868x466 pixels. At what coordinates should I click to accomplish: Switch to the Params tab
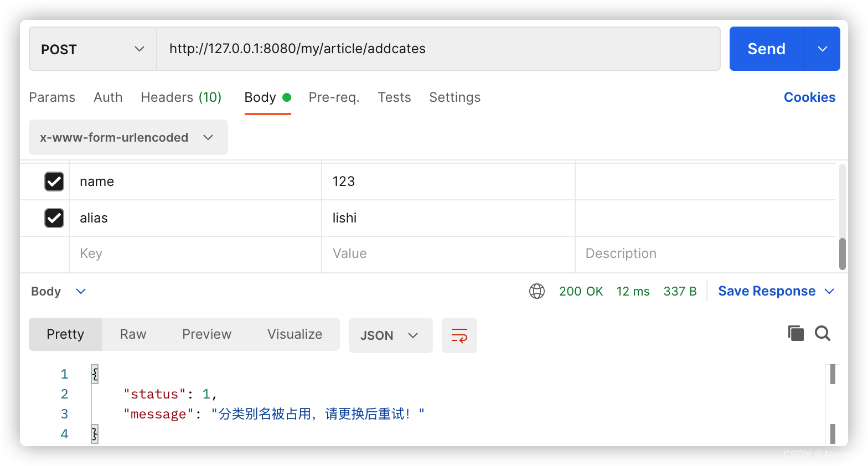[52, 97]
